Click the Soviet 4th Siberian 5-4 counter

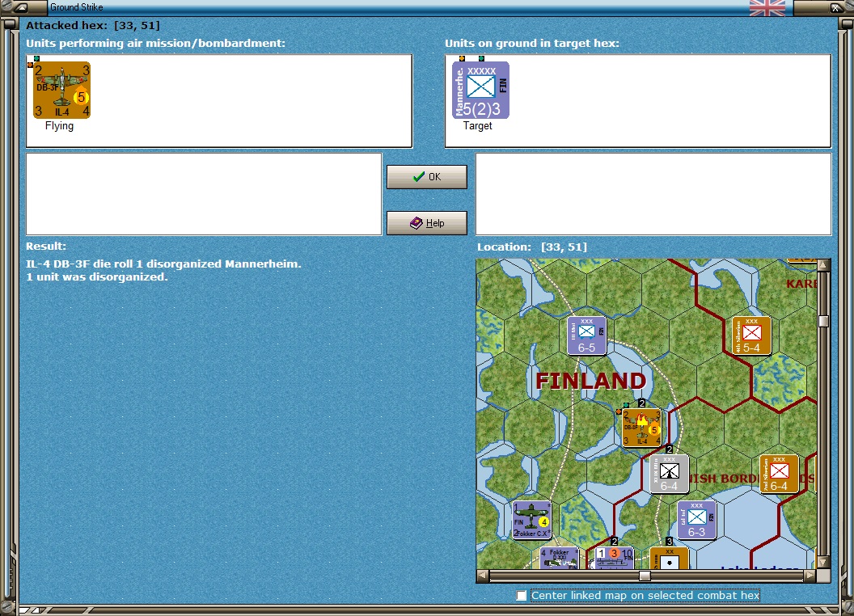point(751,335)
